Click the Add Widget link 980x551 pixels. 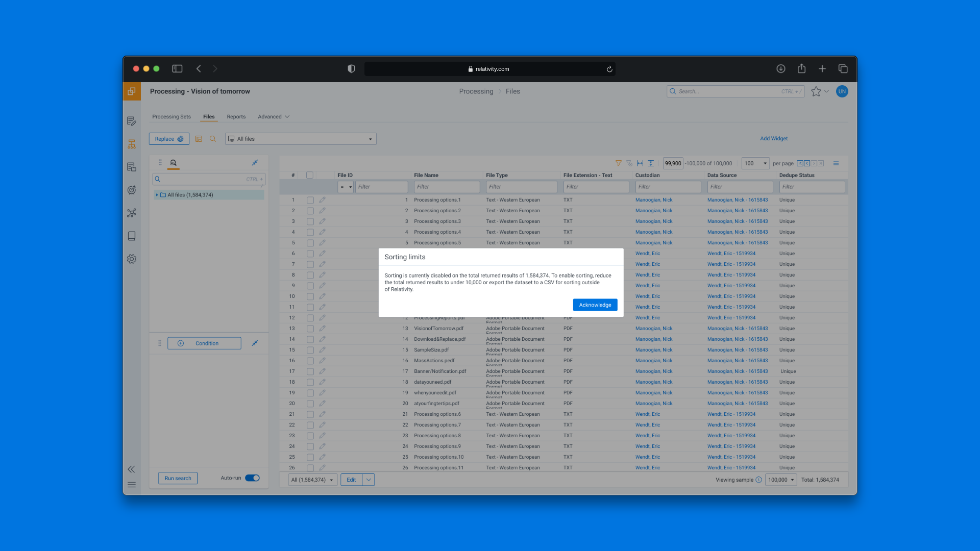(773, 139)
